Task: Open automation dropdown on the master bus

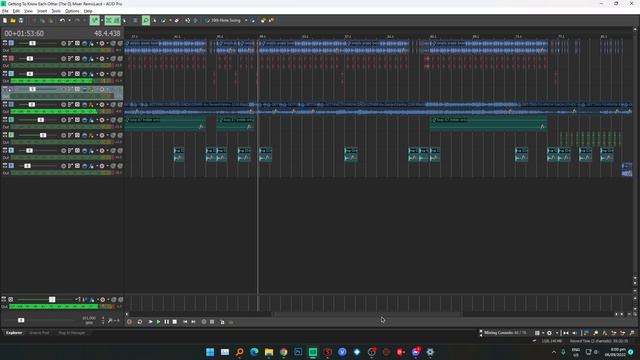Action: coord(108,300)
